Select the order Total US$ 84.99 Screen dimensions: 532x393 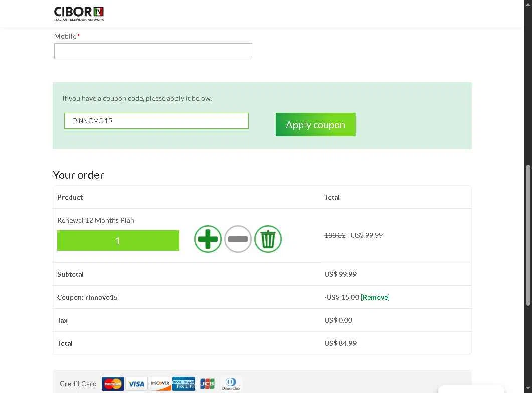[340, 343]
